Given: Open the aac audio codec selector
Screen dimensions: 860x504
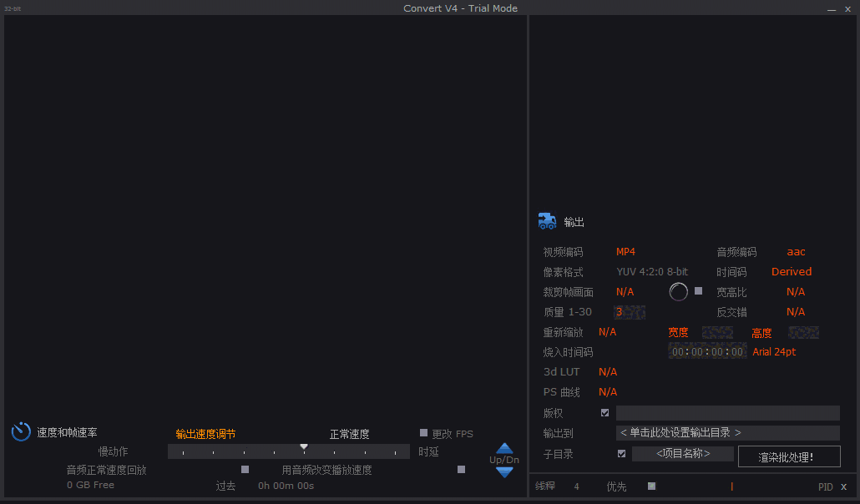Looking at the screenshot, I should [x=795, y=251].
